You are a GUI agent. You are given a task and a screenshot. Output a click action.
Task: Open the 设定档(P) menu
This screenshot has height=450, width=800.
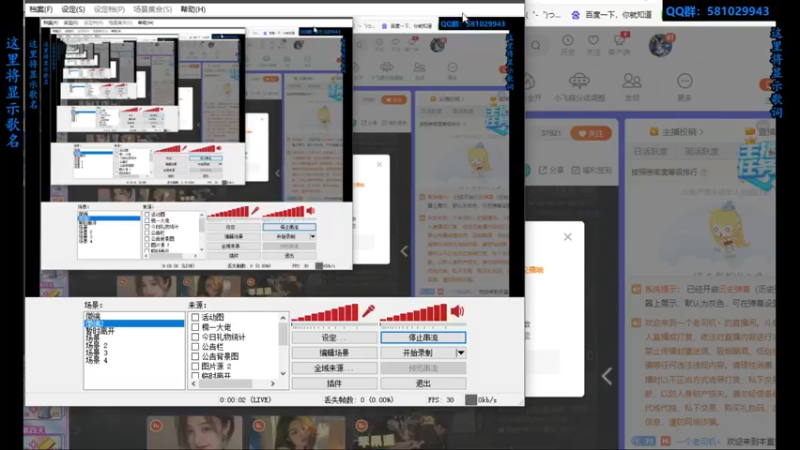109,9
